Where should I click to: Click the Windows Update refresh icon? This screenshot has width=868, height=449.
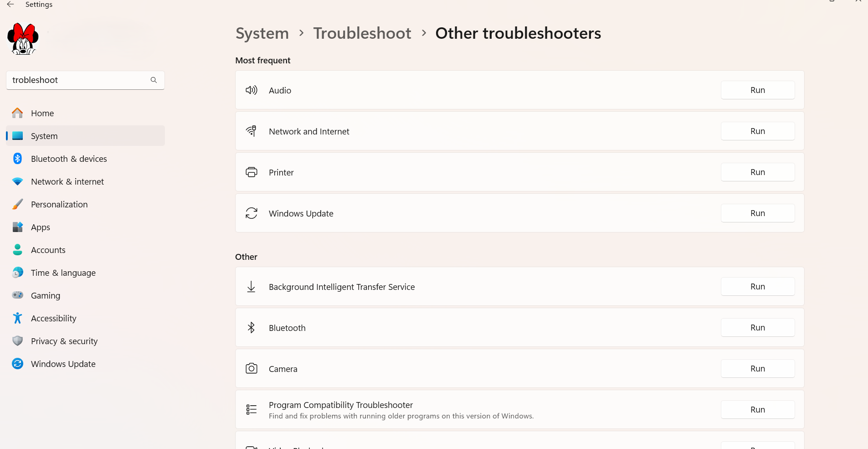[251, 213]
